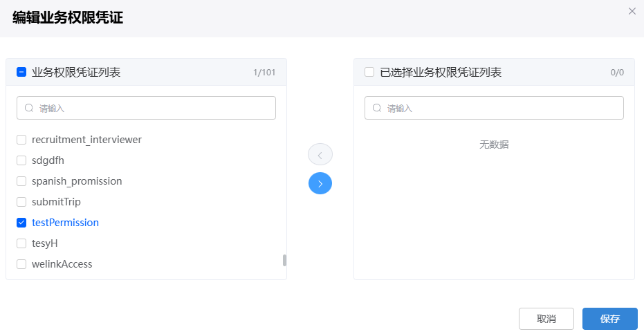Click the sdgdfh label text
This screenshot has width=644, height=334.
(48, 160)
